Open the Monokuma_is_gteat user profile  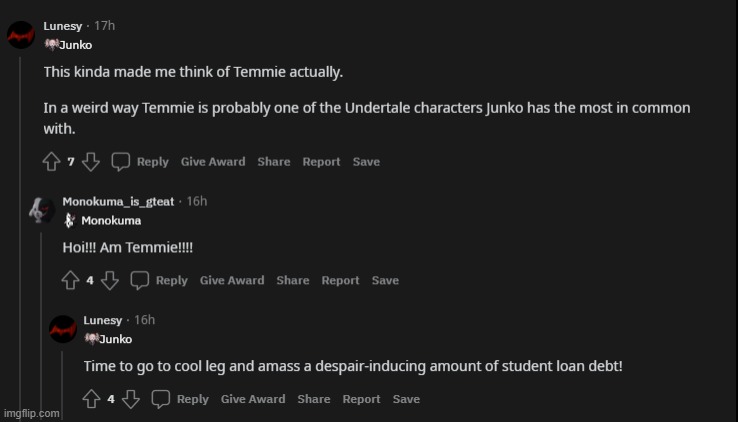point(120,201)
